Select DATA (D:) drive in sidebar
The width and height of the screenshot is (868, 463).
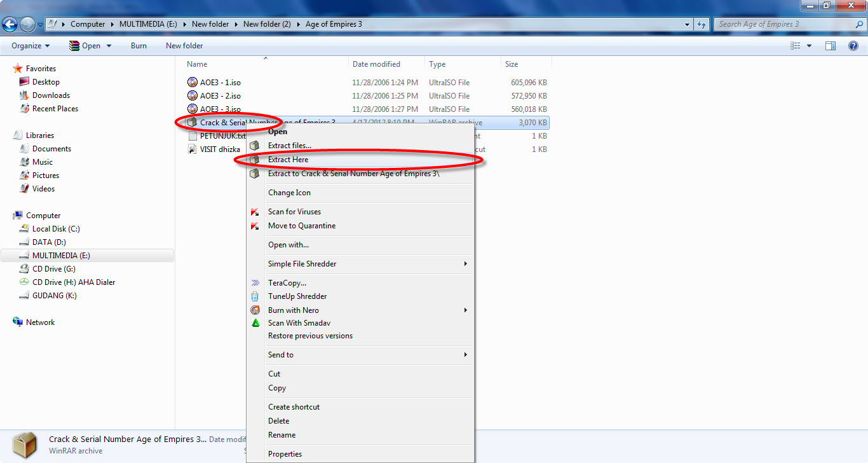[49, 242]
